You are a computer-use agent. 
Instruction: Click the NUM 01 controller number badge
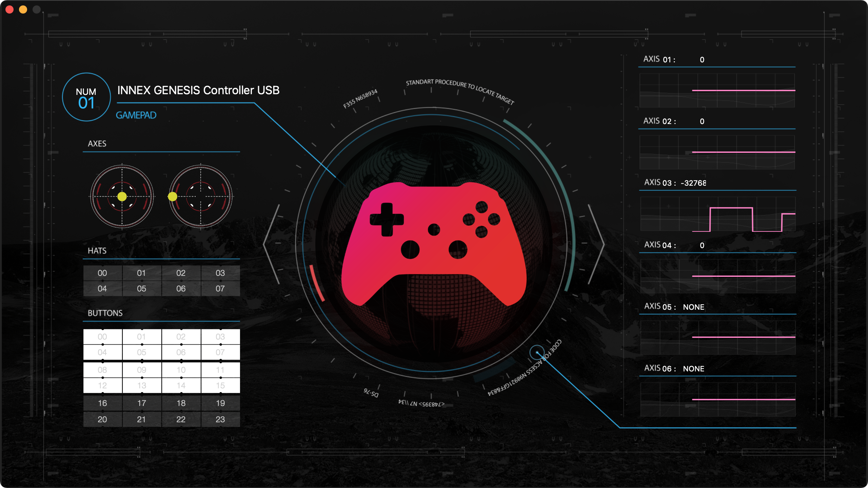point(86,97)
